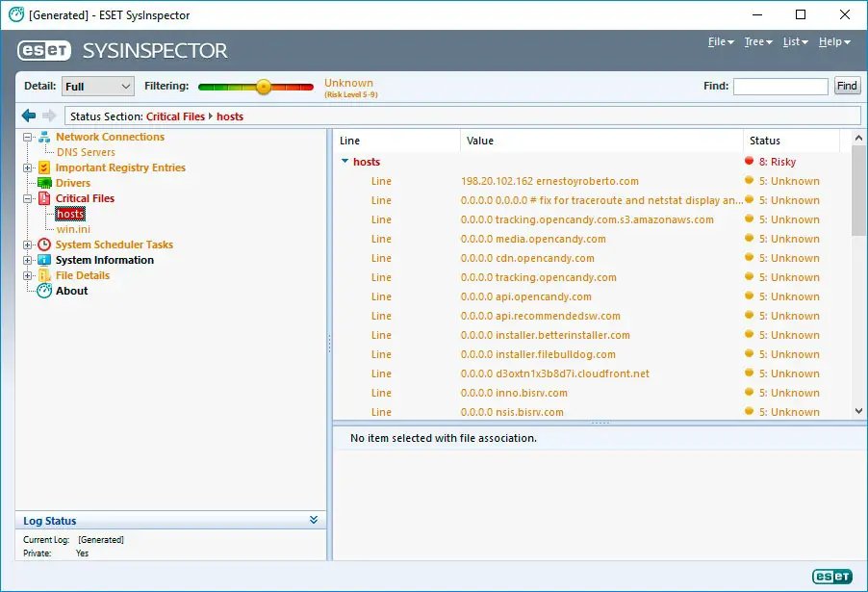Click status dot for ernestoyroberto.com line
868x592 pixels.
point(749,181)
